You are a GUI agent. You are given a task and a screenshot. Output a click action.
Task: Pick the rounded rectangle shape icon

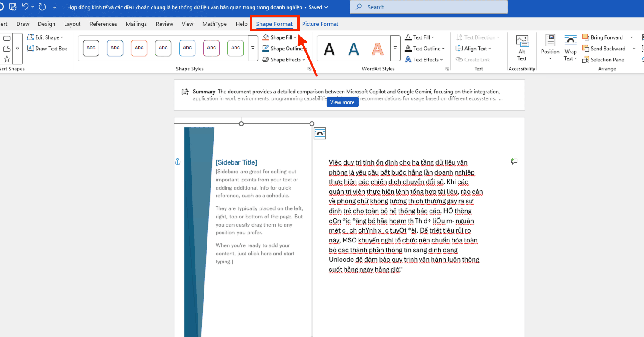pos(7,39)
